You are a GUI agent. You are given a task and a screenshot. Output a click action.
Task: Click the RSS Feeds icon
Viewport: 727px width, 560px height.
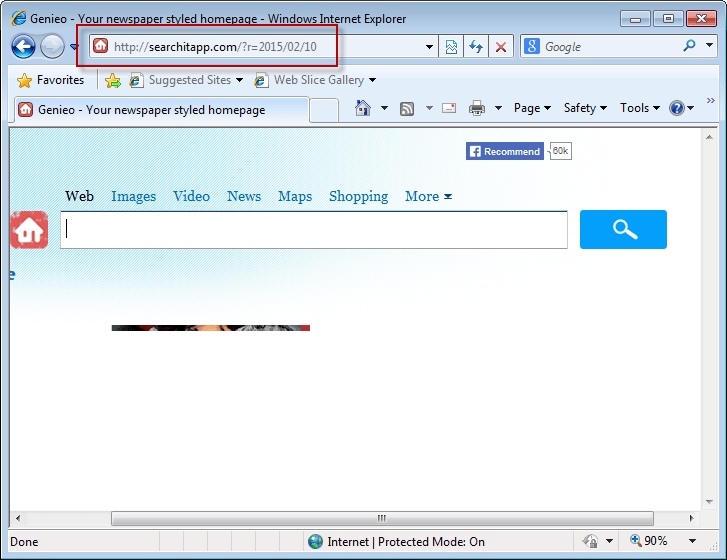coord(407,109)
